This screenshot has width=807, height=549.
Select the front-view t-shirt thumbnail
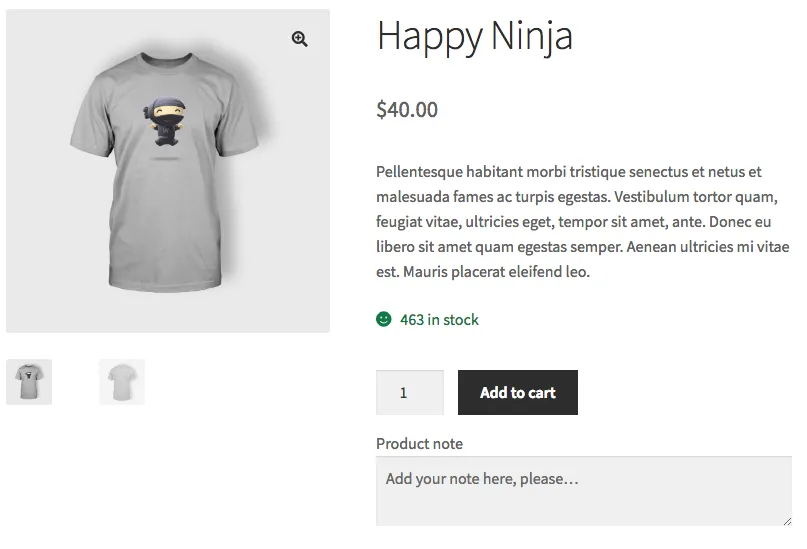pos(29,382)
